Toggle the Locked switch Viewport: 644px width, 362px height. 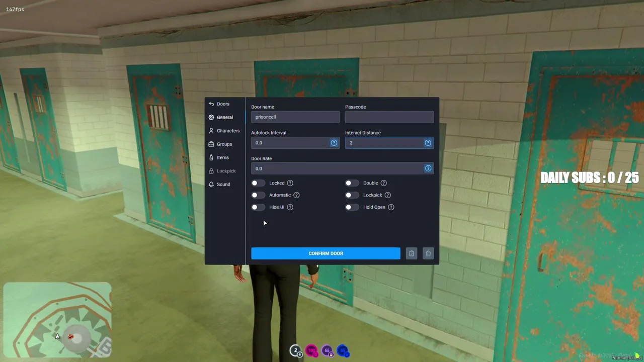[x=258, y=183]
